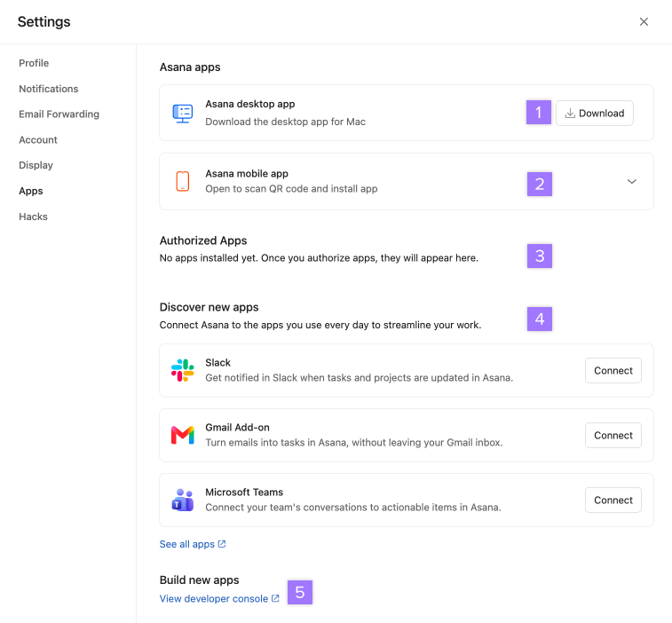Open the Hacks tab

(33, 217)
